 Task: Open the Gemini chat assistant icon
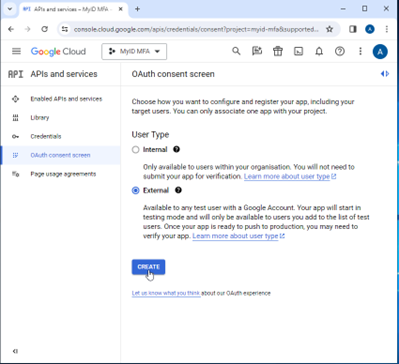tap(257, 51)
